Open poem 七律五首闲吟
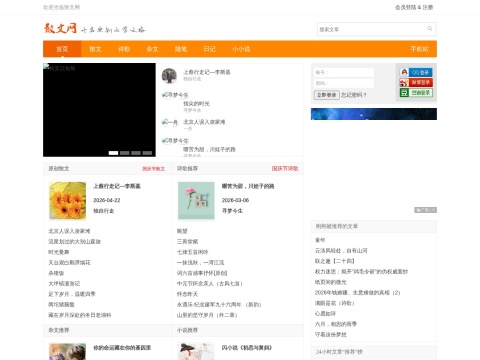Screen dimensions: 480x360 point(192,252)
